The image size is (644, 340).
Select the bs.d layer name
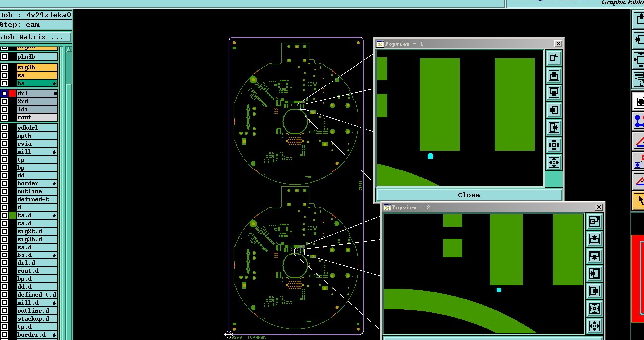click(x=37, y=255)
